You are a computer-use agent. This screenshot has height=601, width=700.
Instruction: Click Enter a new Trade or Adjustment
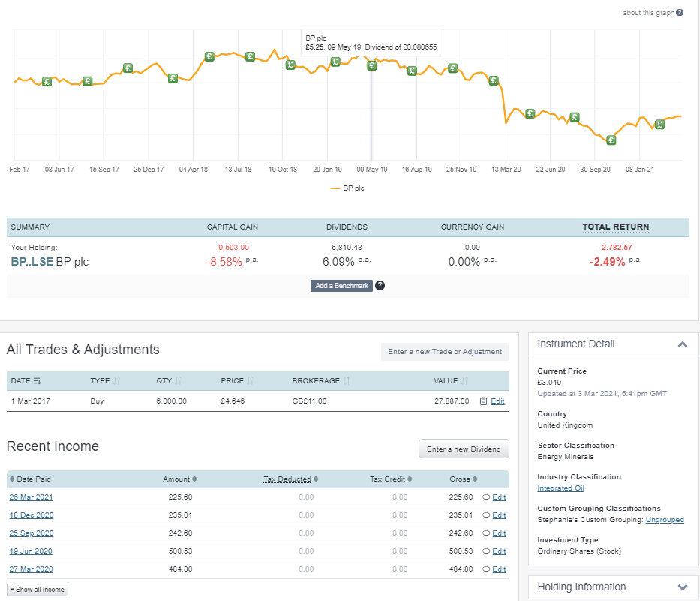(x=445, y=352)
